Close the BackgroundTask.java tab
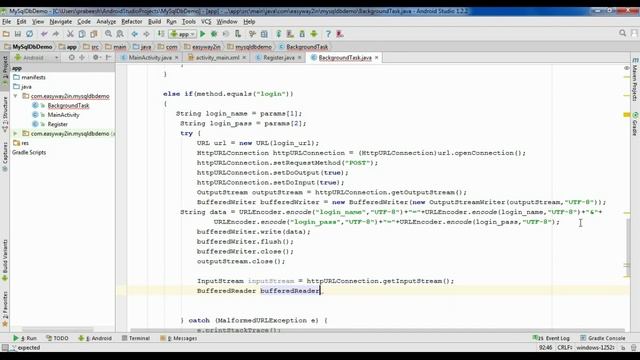 tap(376, 58)
